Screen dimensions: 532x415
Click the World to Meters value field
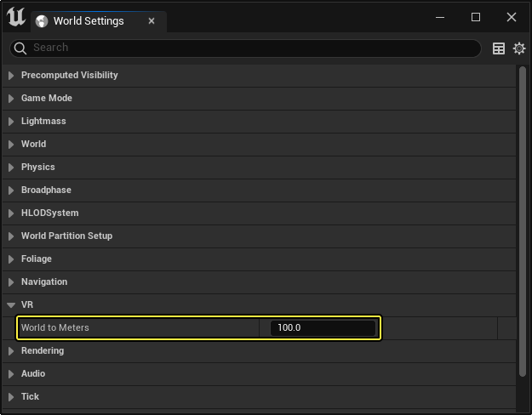coord(323,327)
